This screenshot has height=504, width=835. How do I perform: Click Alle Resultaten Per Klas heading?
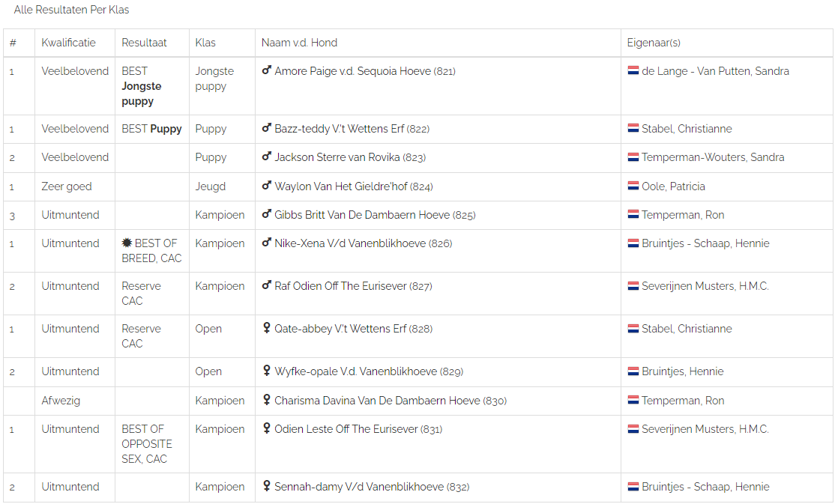(71, 10)
